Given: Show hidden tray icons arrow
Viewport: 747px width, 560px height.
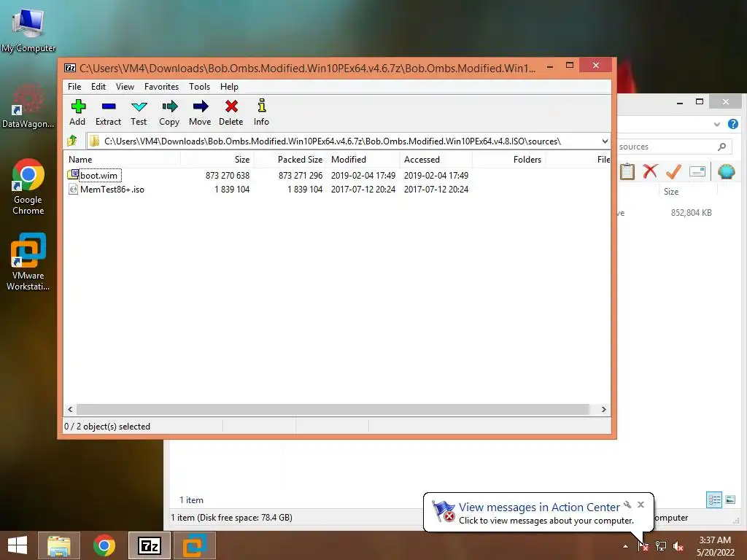Looking at the screenshot, I should tap(625, 546).
